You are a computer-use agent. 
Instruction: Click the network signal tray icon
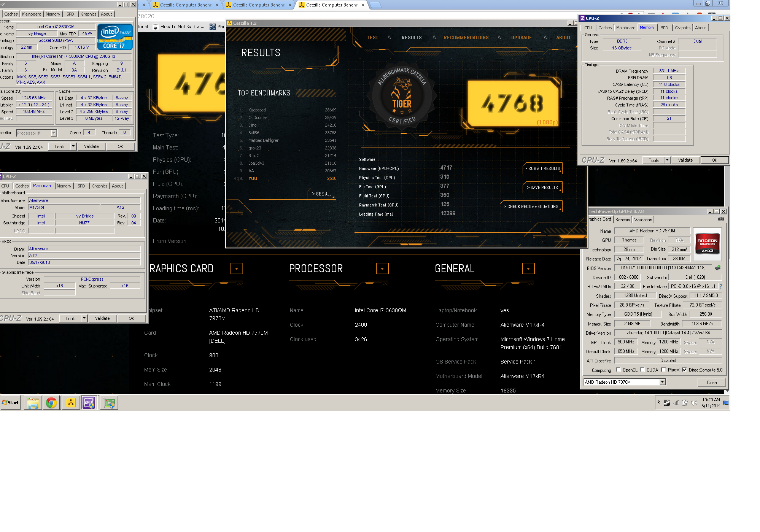(x=676, y=403)
